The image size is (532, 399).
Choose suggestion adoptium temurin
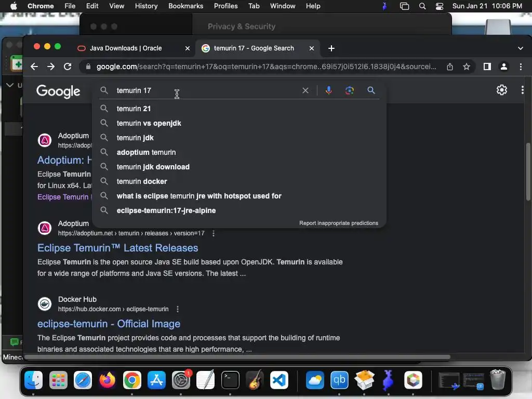click(x=239, y=152)
